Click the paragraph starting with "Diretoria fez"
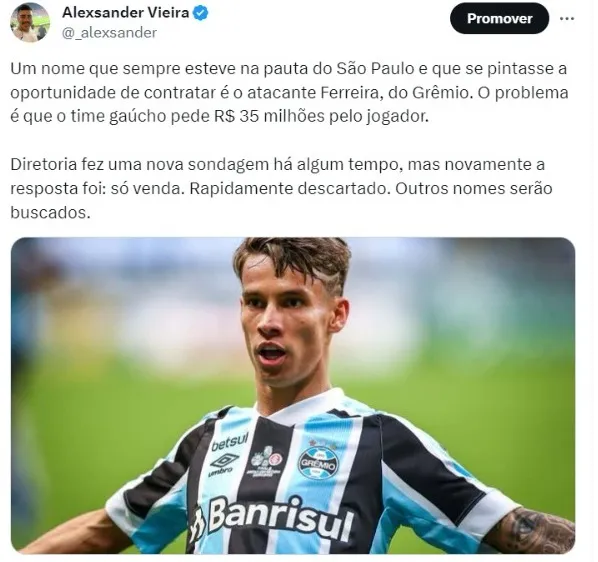The image size is (598, 562). click(281, 188)
